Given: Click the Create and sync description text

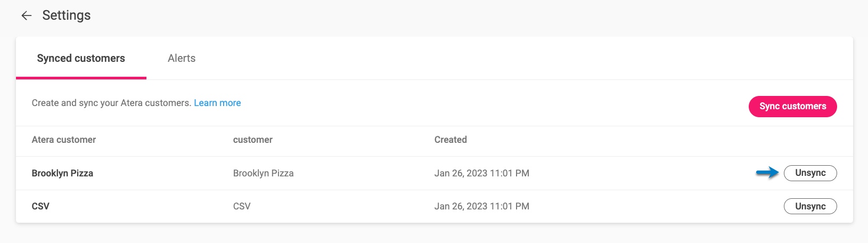Looking at the screenshot, I should coord(111,103).
